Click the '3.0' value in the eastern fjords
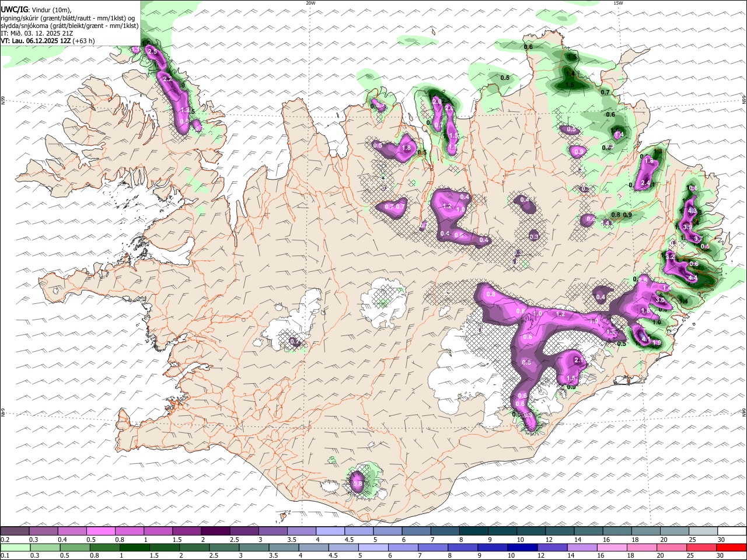 pyautogui.click(x=660, y=300)
